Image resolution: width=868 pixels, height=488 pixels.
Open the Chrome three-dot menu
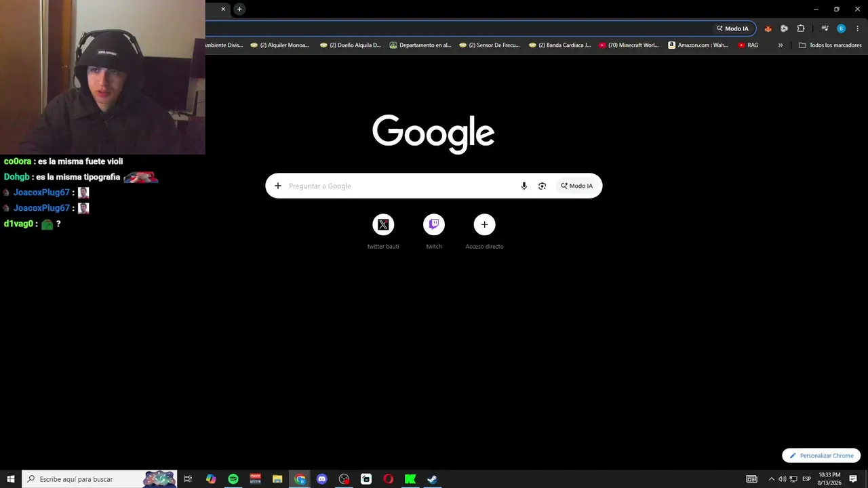(858, 28)
